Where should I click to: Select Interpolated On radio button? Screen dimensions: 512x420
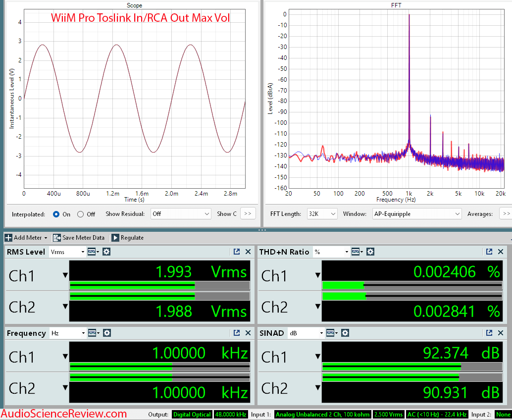(56, 214)
